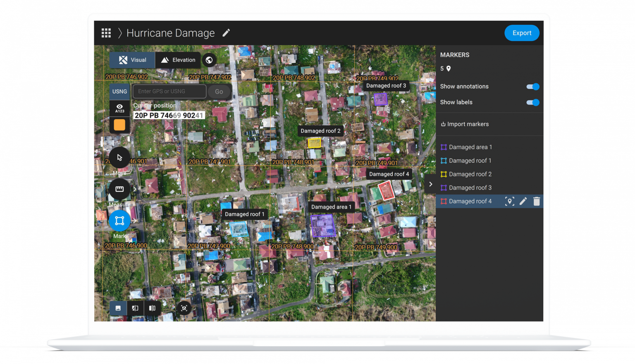Enter fullscreen mode on the map
Image resolution: width=635 pixels, height=364 pixels.
pos(184,308)
